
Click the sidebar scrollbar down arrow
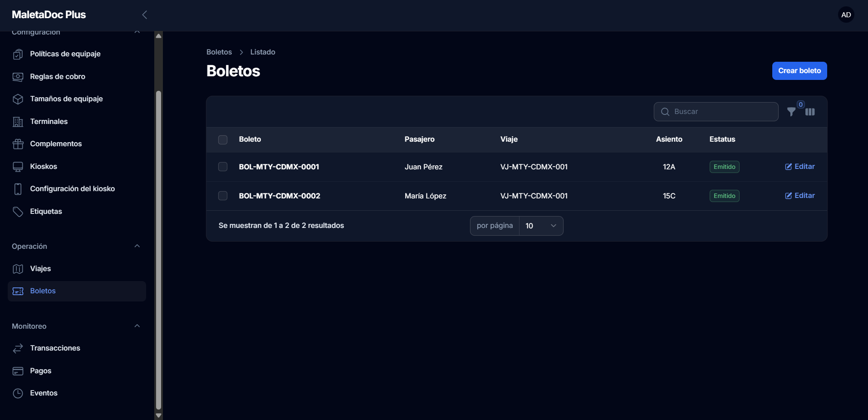[x=158, y=415]
